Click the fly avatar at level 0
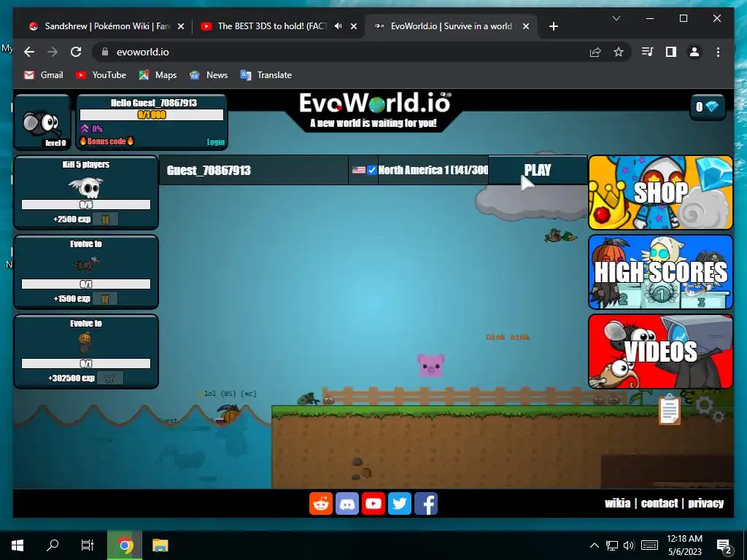The width and height of the screenshot is (747, 560). pyautogui.click(x=42, y=122)
